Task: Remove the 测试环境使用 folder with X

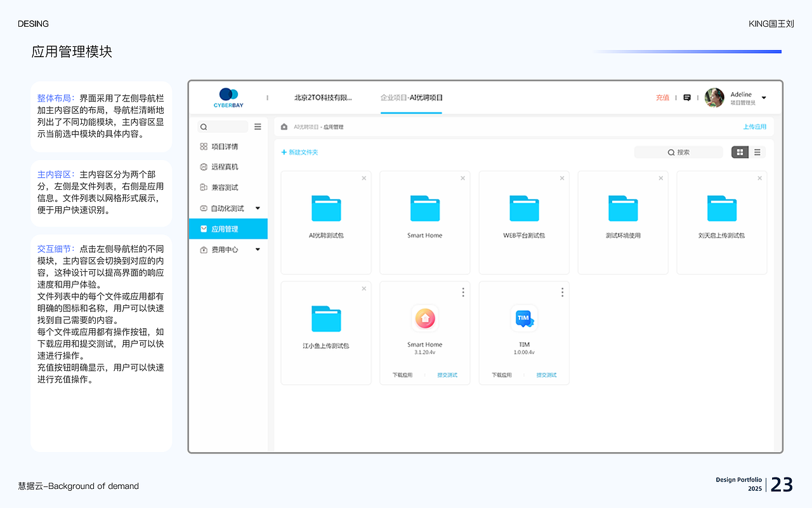Action: pyautogui.click(x=661, y=178)
